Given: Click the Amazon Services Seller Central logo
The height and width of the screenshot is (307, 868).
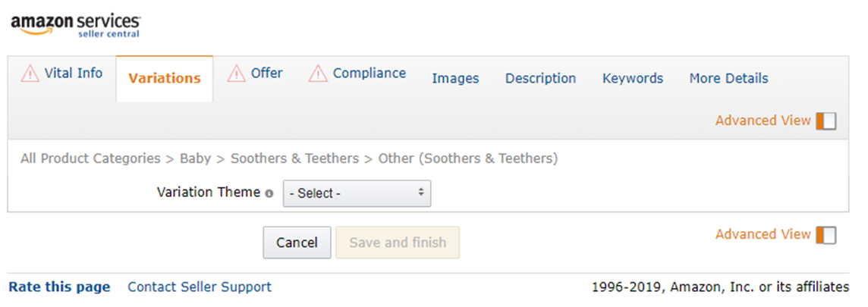Looking at the screenshot, I should pyautogui.click(x=75, y=25).
